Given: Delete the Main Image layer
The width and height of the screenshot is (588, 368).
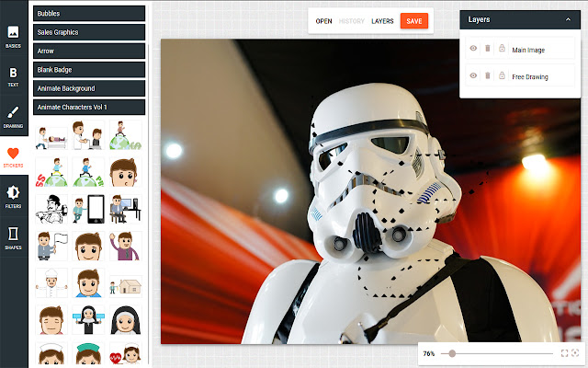Looking at the screenshot, I should coord(488,49).
